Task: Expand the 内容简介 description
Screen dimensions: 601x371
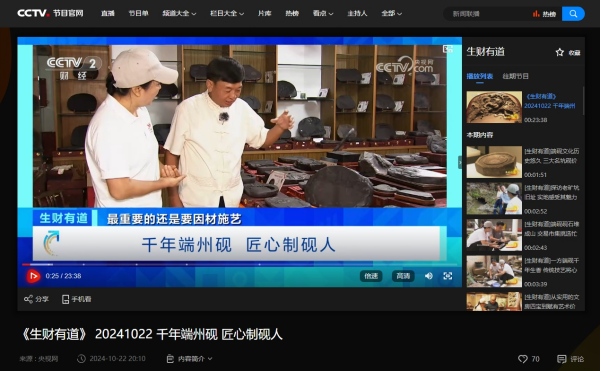Action: point(189,359)
